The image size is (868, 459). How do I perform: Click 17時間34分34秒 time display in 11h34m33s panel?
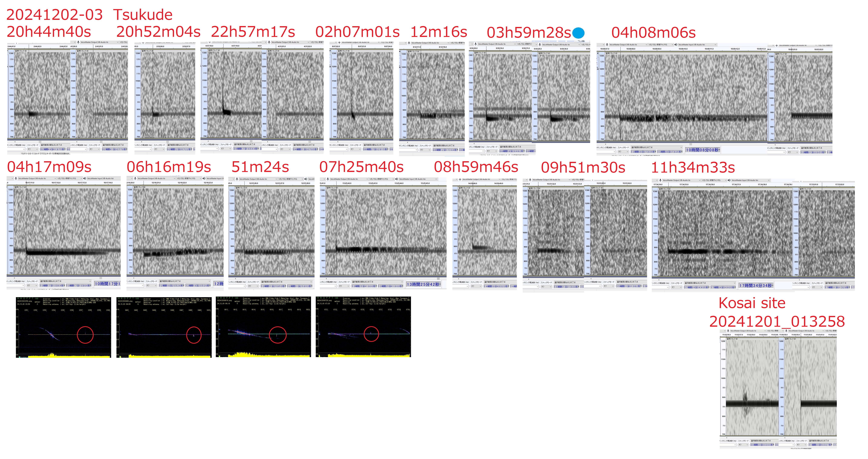[x=756, y=286]
